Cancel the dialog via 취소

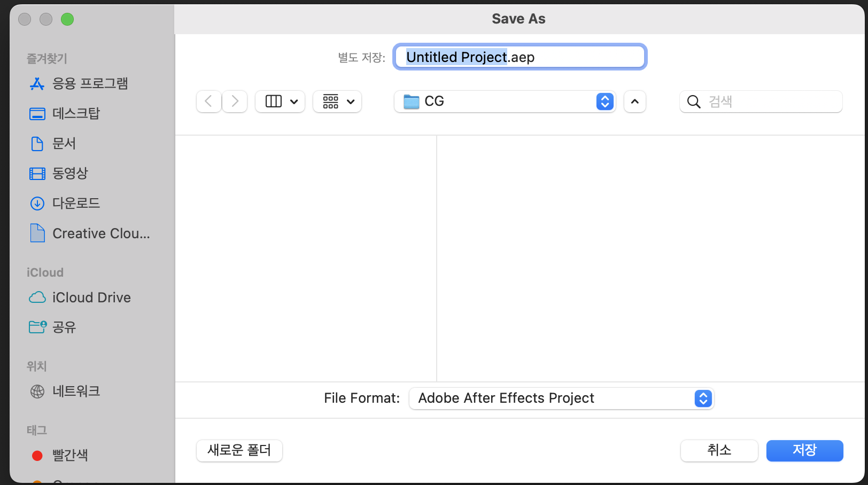coord(719,450)
